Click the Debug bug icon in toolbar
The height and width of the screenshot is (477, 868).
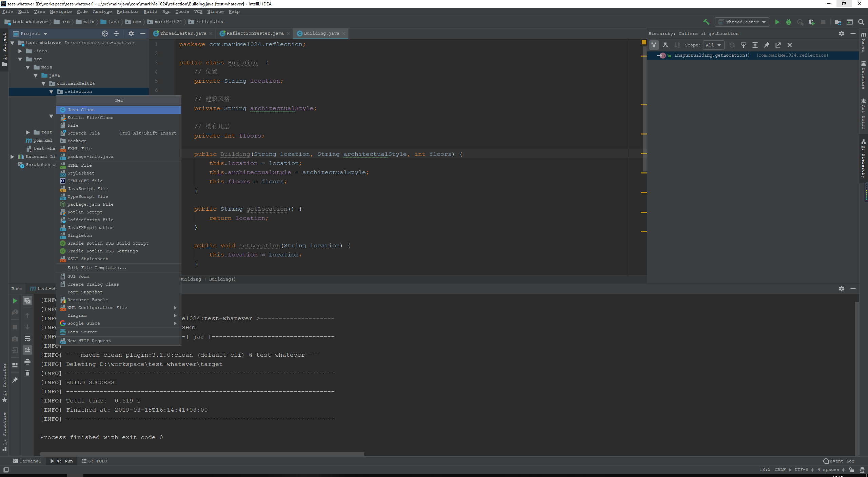point(789,22)
